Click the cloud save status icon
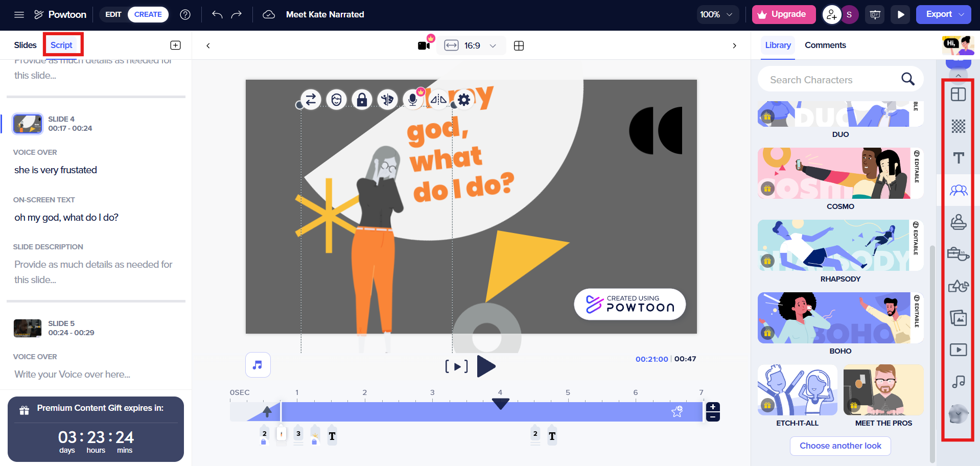Image resolution: width=980 pixels, height=466 pixels. click(269, 14)
